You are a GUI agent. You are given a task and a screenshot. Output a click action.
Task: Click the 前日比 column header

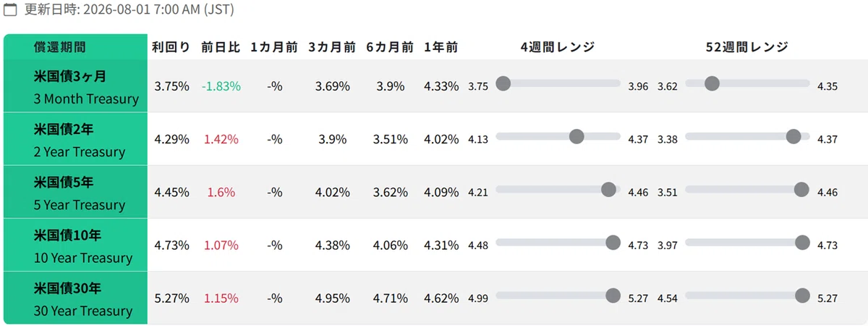(x=221, y=47)
